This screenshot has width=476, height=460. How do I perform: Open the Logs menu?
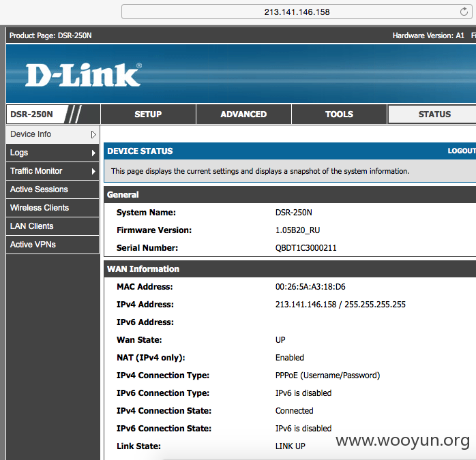tap(53, 153)
